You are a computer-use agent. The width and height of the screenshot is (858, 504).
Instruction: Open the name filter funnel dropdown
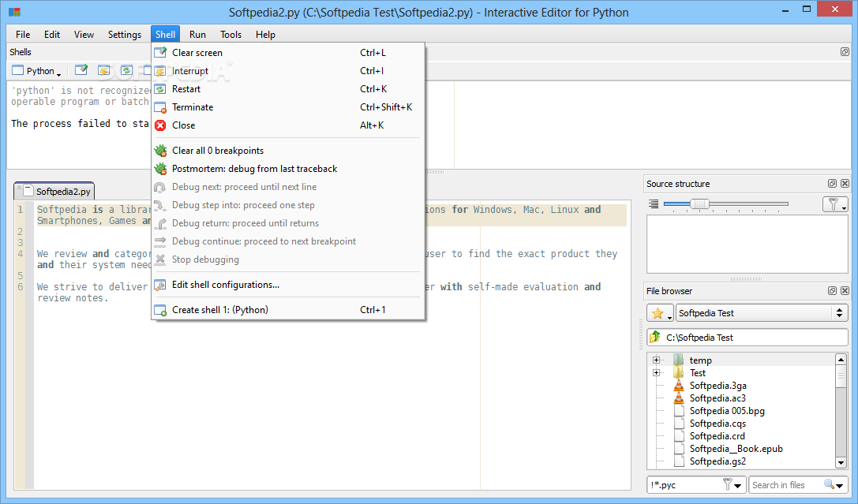pos(732,485)
